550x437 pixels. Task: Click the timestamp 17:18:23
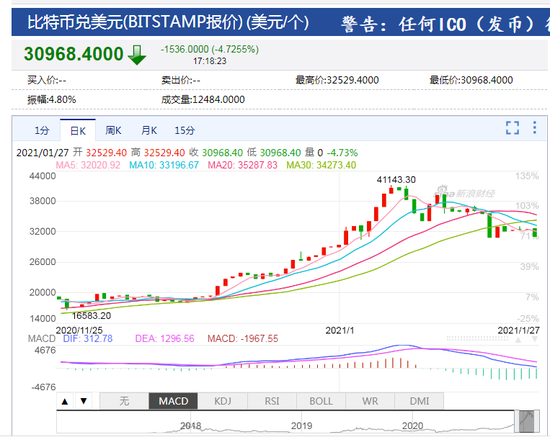click(x=210, y=61)
